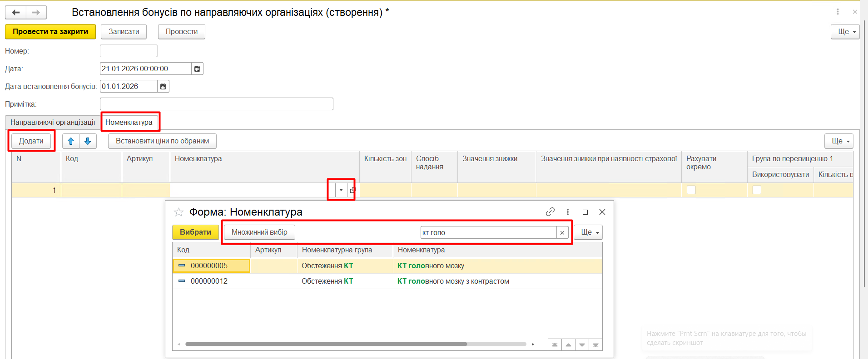868x359 pixels.
Task: Tick the Рахувати окремо checkbox
Action: (x=691, y=190)
